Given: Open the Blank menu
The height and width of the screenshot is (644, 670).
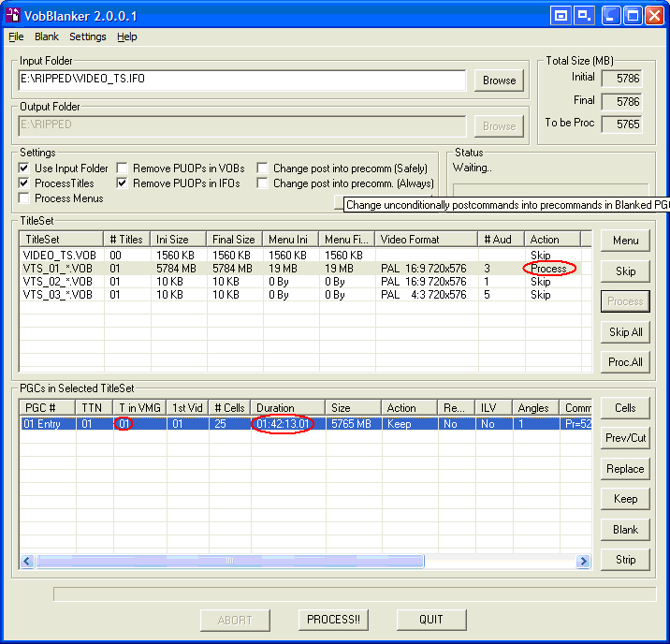Looking at the screenshot, I should [x=46, y=37].
